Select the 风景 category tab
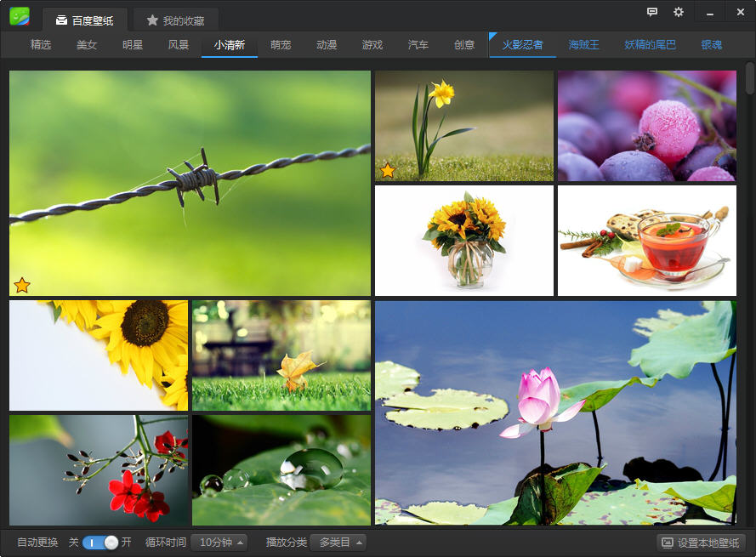Image resolution: width=756 pixels, height=557 pixels. click(x=179, y=45)
